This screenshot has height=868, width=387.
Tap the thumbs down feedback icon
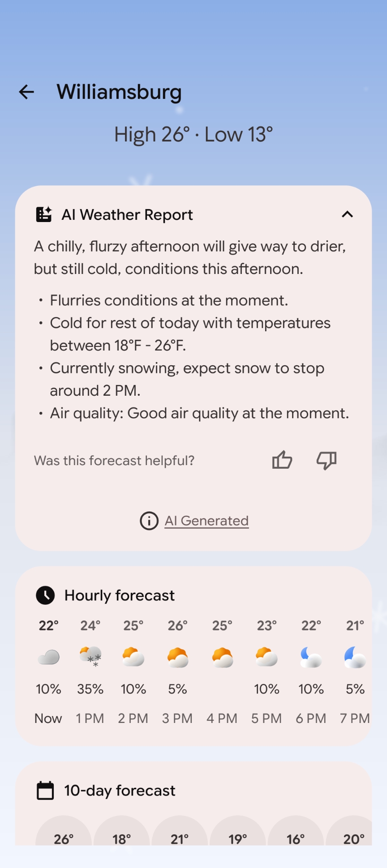point(327,460)
